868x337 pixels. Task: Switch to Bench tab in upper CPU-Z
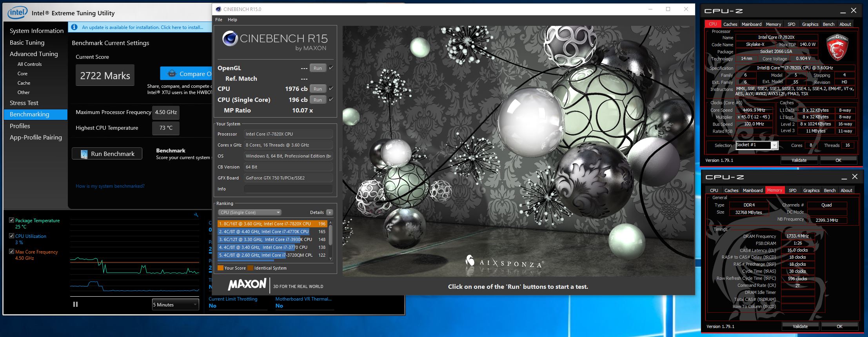click(828, 24)
